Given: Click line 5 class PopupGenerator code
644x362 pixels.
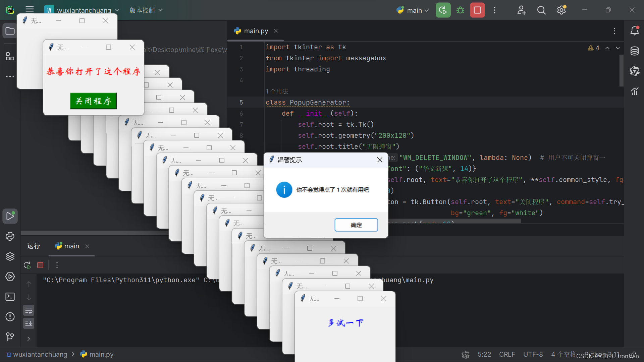Looking at the screenshot, I should tap(307, 102).
